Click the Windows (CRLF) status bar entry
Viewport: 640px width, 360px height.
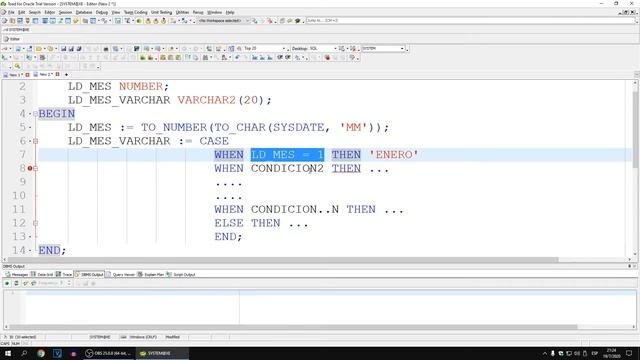(143, 337)
